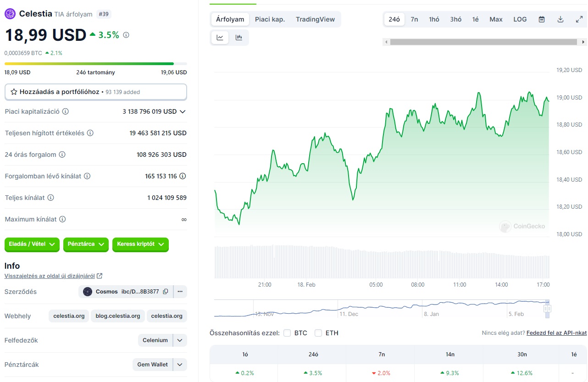This screenshot has height=382, width=588.
Task: Select the 1hó time range
Action: [x=434, y=19]
